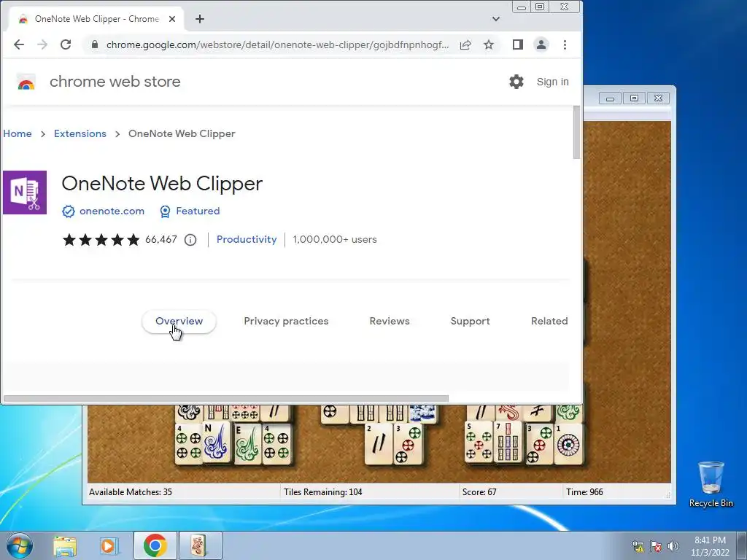
Task: Switch to the Privacy practices tab
Action: click(286, 322)
